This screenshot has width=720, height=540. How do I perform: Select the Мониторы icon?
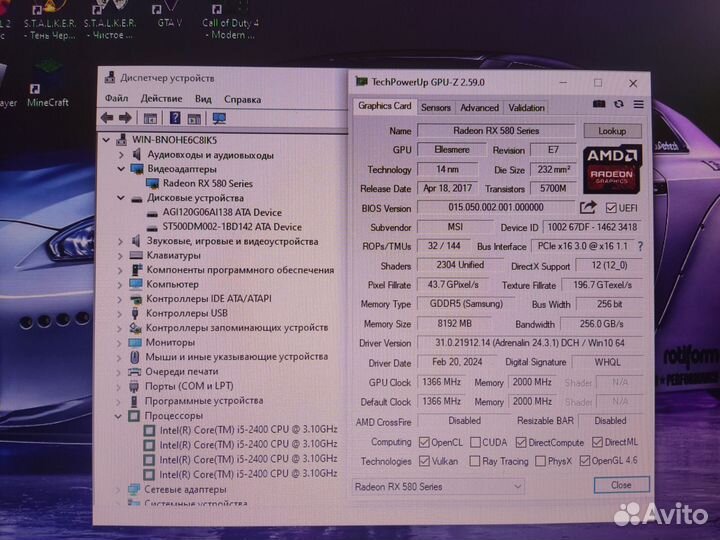(135, 343)
